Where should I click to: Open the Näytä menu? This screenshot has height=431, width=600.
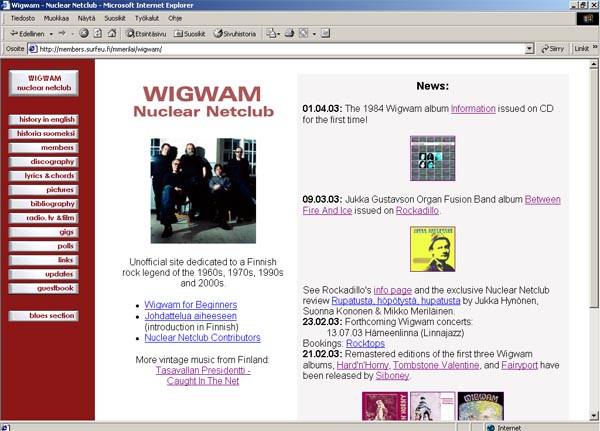(86, 18)
